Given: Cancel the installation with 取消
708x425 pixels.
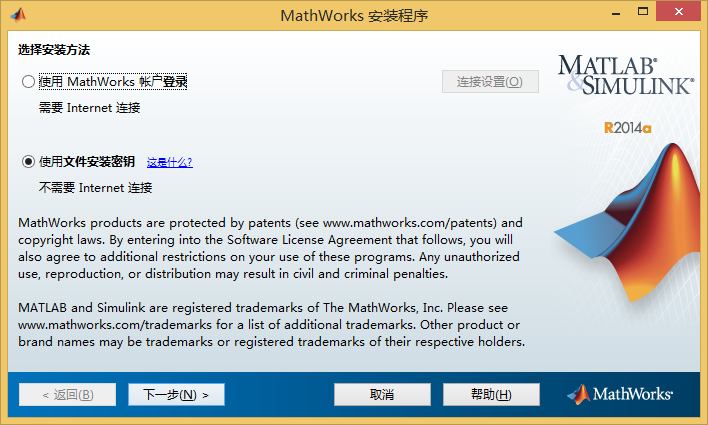Looking at the screenshot, I should click(x=382, y=395).
